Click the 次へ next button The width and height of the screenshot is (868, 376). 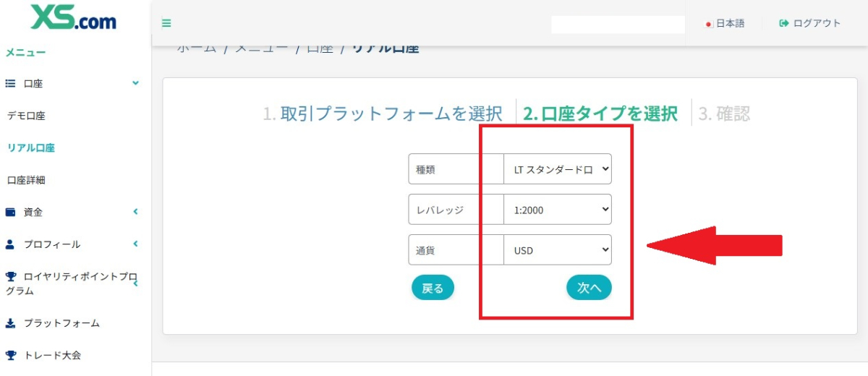coord(589,288)
